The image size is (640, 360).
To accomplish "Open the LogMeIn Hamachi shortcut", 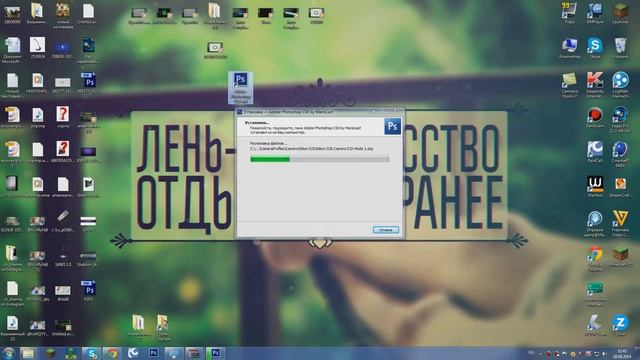I will coord(620,85).
